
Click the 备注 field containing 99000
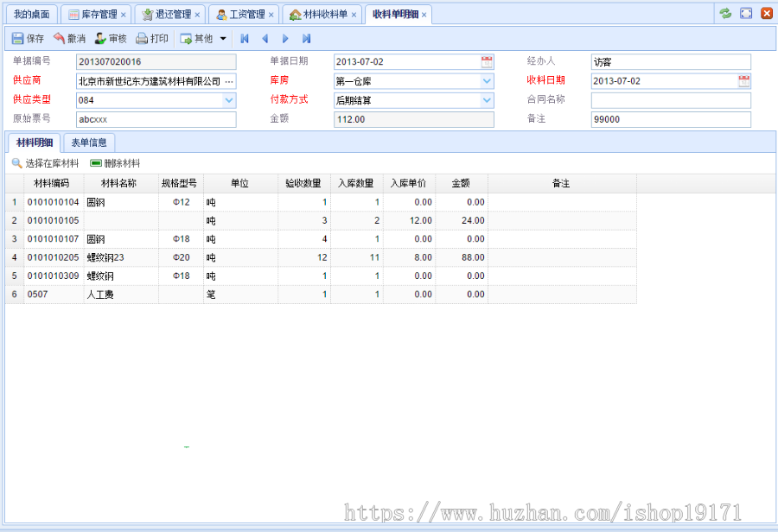point(671,119)
